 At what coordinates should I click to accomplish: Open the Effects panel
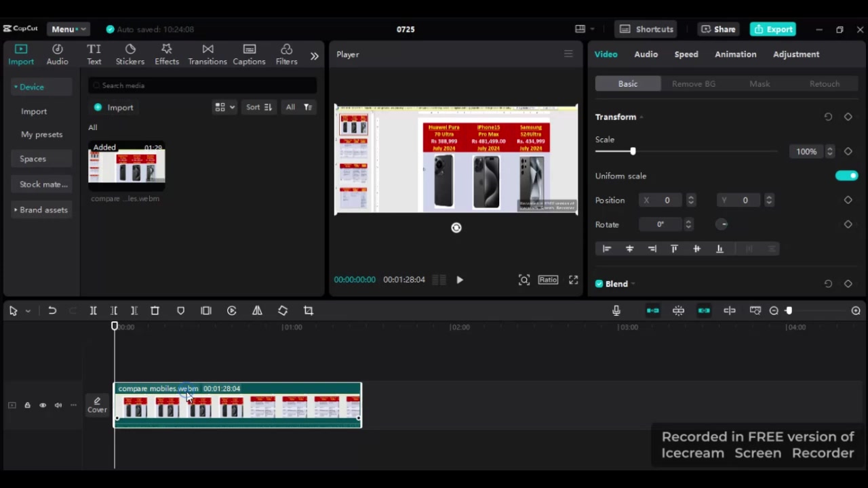[x=167, y=54]
